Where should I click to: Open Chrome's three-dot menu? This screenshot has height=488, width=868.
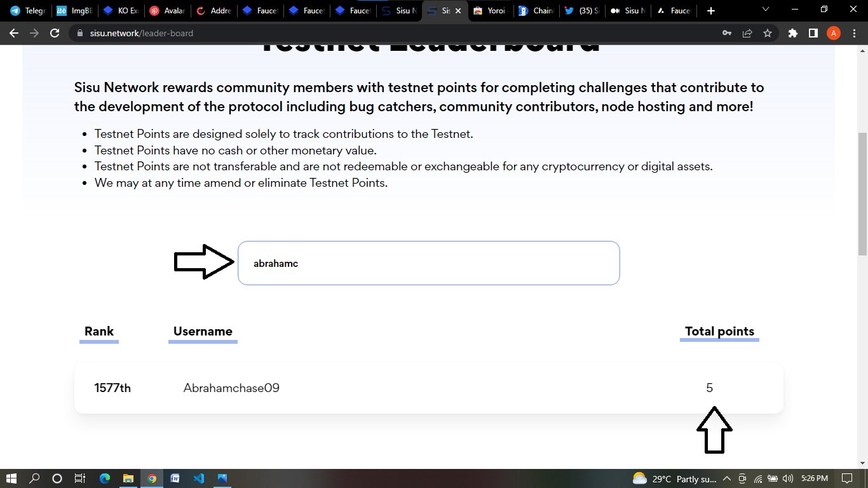[x=854, y=33]
